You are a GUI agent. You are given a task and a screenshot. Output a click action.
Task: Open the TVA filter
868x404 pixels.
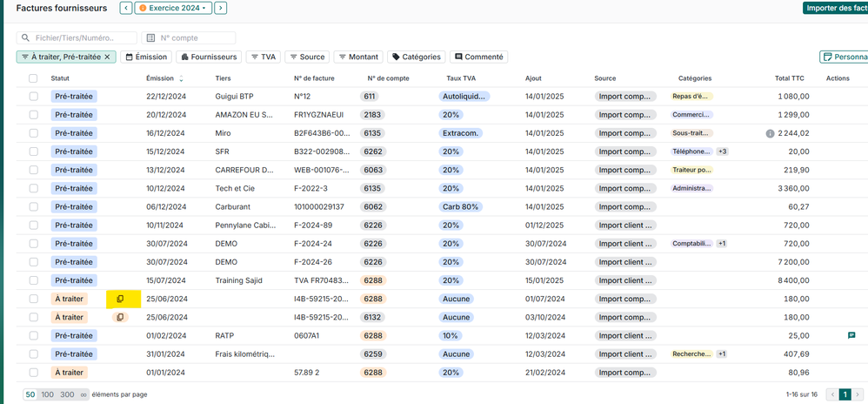click(x=264, y=57)
